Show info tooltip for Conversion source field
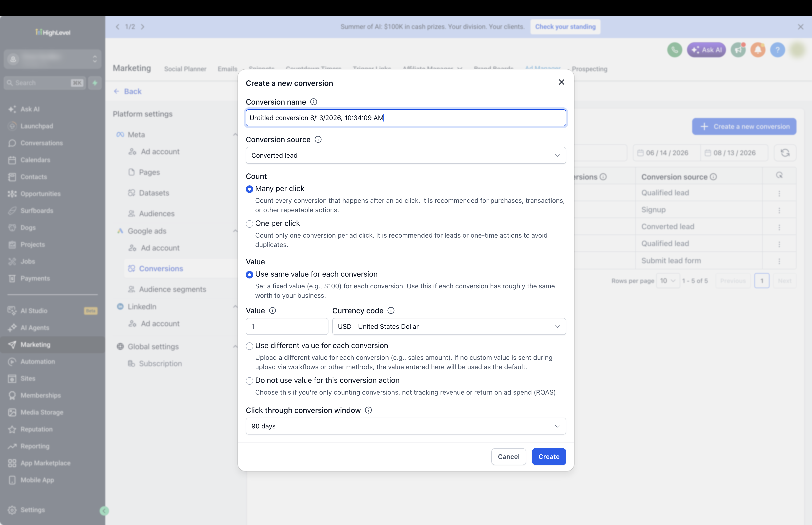The width and height of the screenshot is (812, 525). tap(318, 139)
